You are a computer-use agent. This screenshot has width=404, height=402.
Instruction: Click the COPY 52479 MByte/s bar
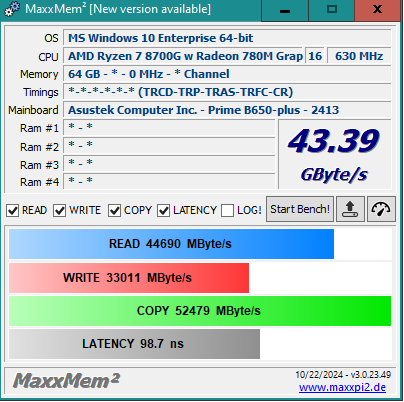point(200,311)
